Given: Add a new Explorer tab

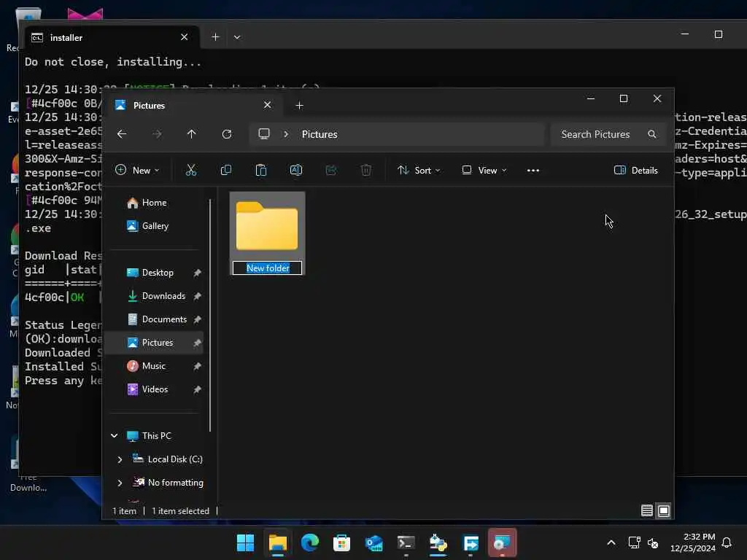Looking at the screenshot, I should 299,105.
